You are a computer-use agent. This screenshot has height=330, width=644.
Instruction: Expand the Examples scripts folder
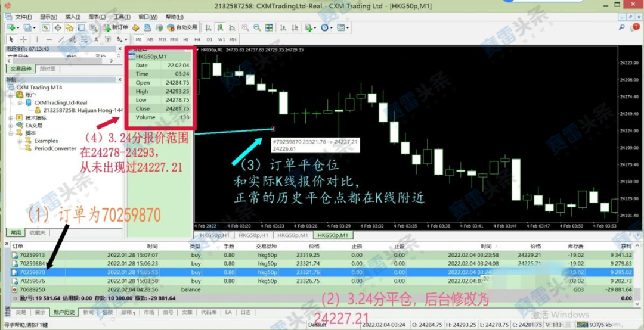(x=19, y=141)
